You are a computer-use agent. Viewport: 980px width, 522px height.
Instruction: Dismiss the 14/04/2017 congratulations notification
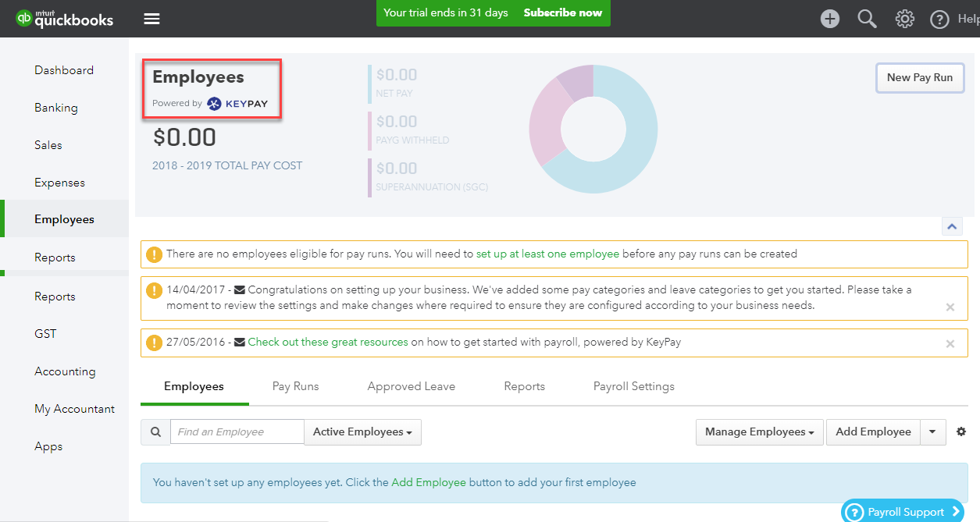tap(950, 307)
